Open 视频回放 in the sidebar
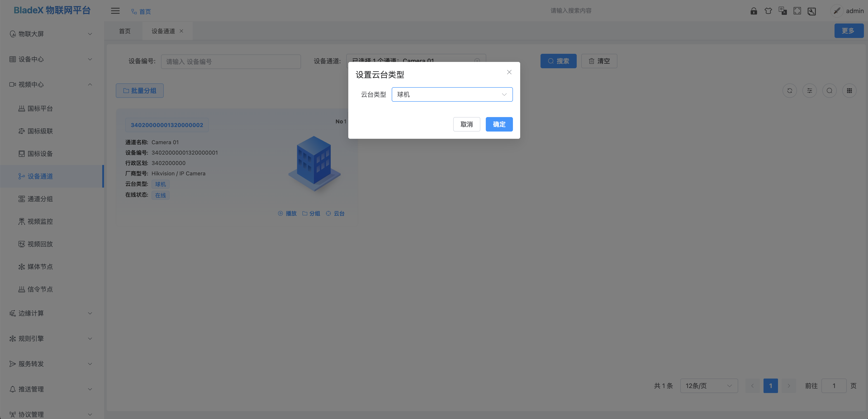868x419 pixels. (52, 244)
